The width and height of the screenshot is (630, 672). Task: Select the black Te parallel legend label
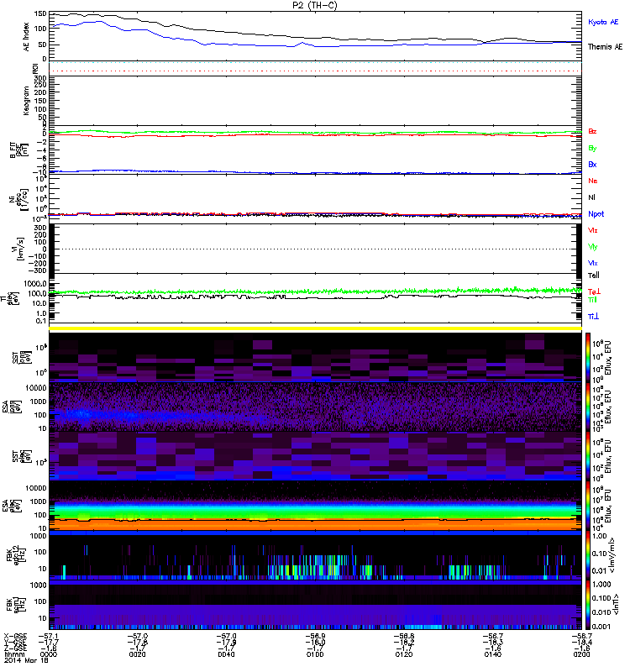[x=594, y=276]
